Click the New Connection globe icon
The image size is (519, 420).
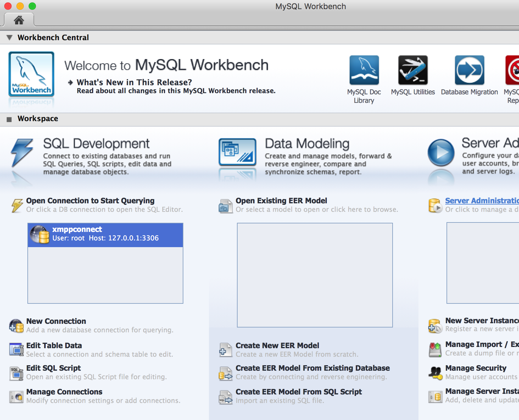(x=16, y=326)
